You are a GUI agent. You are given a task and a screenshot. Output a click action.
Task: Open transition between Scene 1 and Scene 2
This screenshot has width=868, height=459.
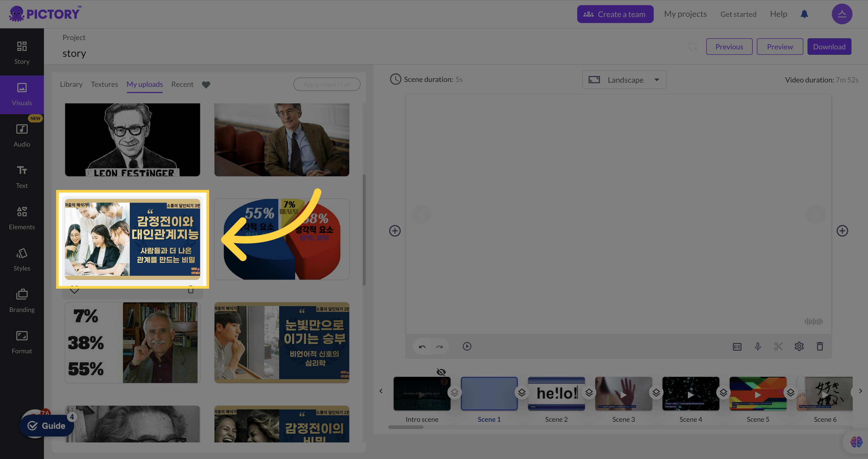(x=522, y=393)
